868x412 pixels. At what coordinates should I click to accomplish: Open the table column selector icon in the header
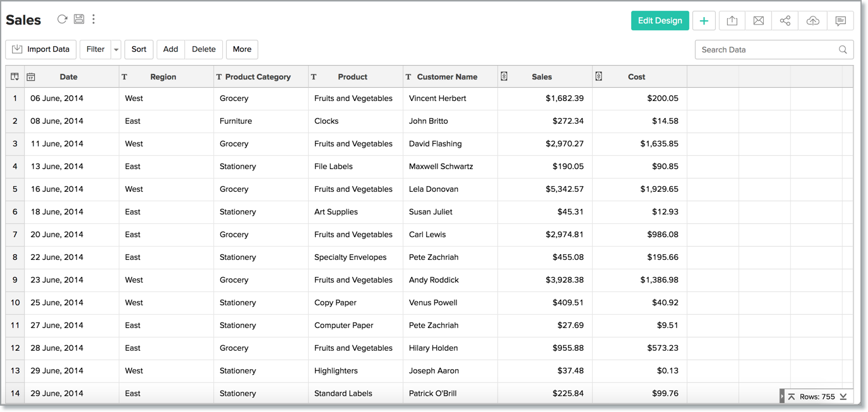coord(15,76)
